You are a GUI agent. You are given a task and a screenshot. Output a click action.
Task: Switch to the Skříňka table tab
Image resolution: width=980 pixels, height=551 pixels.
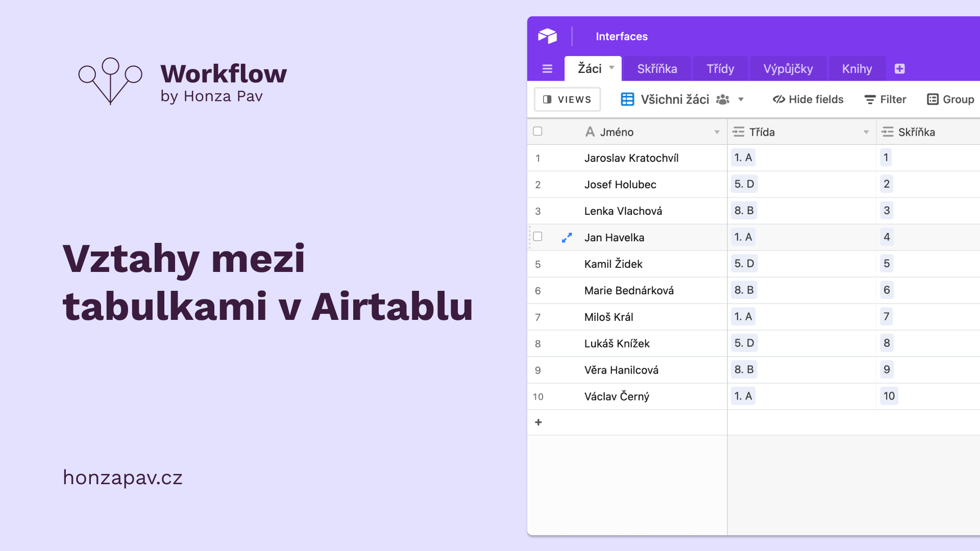tap(657, 69)
